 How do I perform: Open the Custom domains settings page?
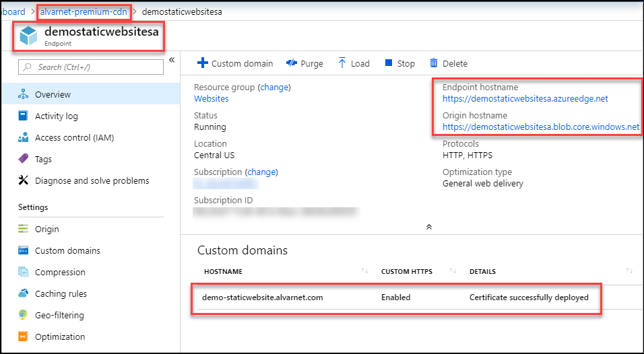(90, 250)
